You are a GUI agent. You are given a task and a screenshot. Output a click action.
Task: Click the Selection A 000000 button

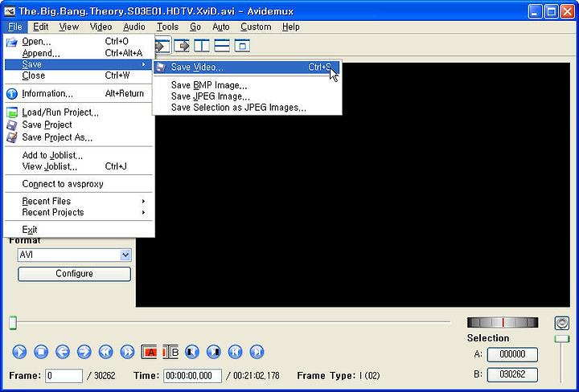(512, 354)
